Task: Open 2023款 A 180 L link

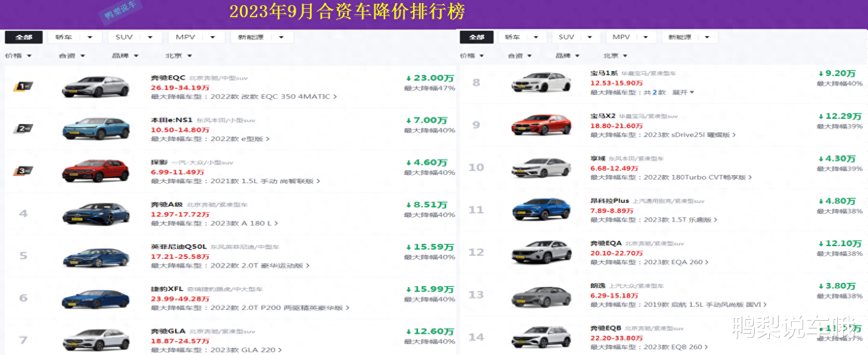Action: click(244, 223)
